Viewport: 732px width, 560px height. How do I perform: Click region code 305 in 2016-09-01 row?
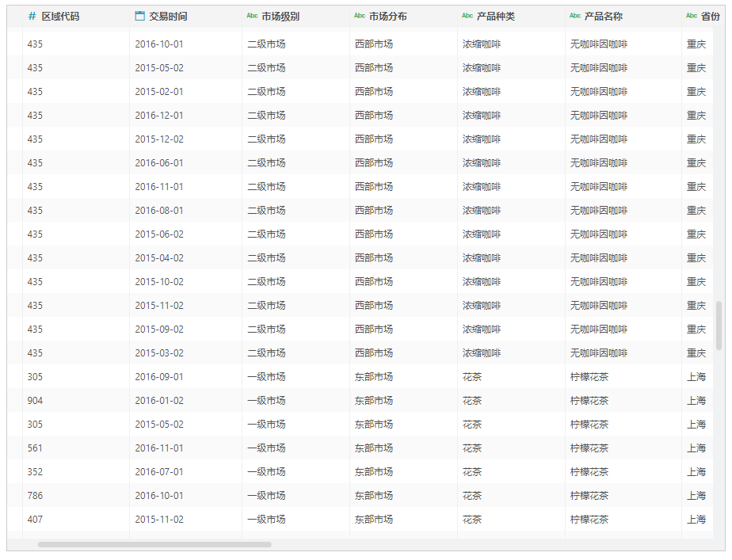[x=35, y=377]
